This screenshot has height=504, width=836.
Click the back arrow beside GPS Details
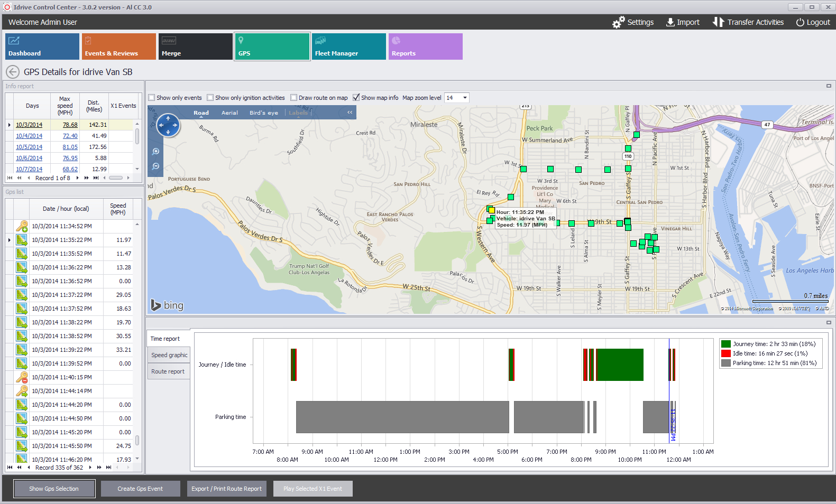[13, 72]
